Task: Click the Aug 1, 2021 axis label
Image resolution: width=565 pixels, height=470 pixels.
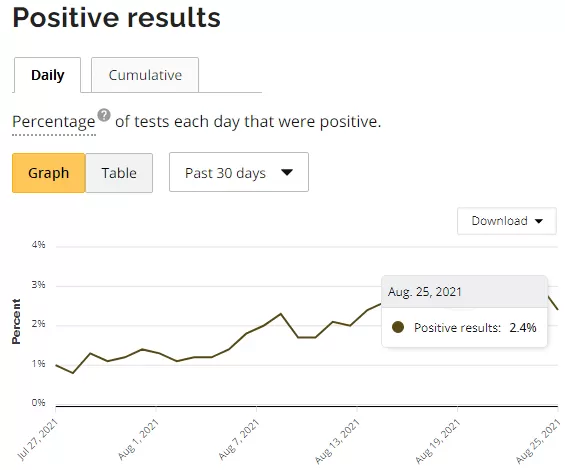Action: (x=138, y=439)
